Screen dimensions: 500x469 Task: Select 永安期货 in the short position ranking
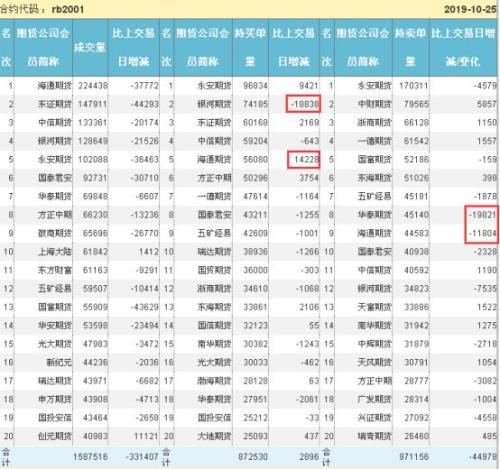[x=375, y=86]
